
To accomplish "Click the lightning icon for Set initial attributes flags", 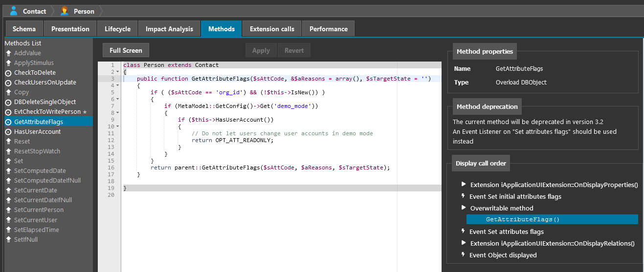I will pyautogui.click(x=464, y=196).
